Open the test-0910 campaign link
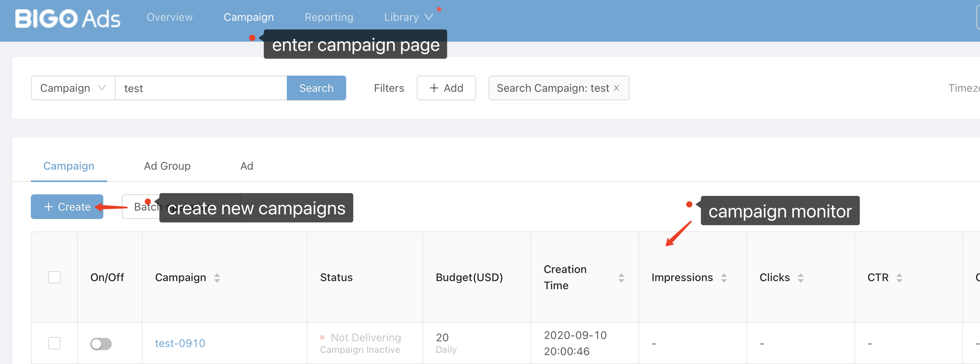Image resolution: width=980 pixels, height=364 pixels. click(x=180, y=343)
